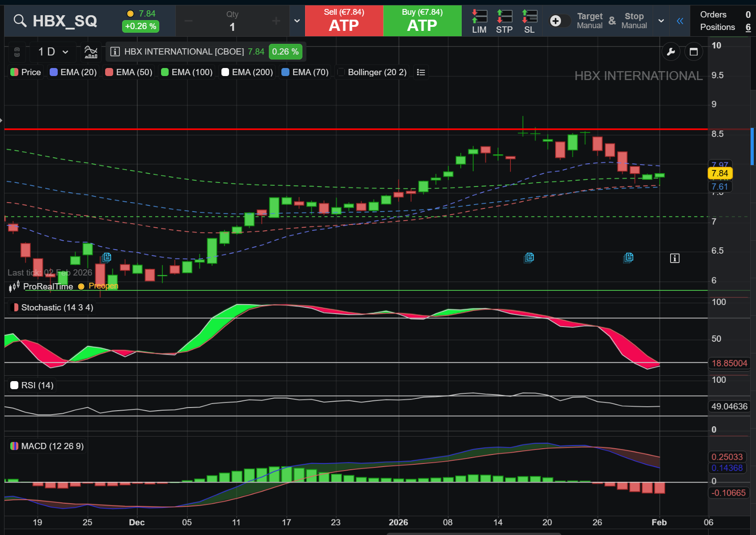Viewport: 756px width, 535px height.
Task: Toggle the add target and stop switch
Action: [560, 21]
